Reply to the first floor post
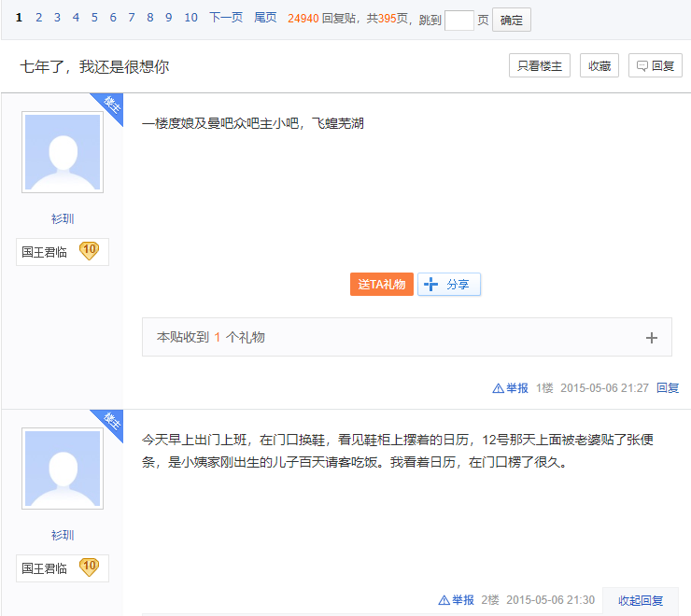 click(668, 387)
